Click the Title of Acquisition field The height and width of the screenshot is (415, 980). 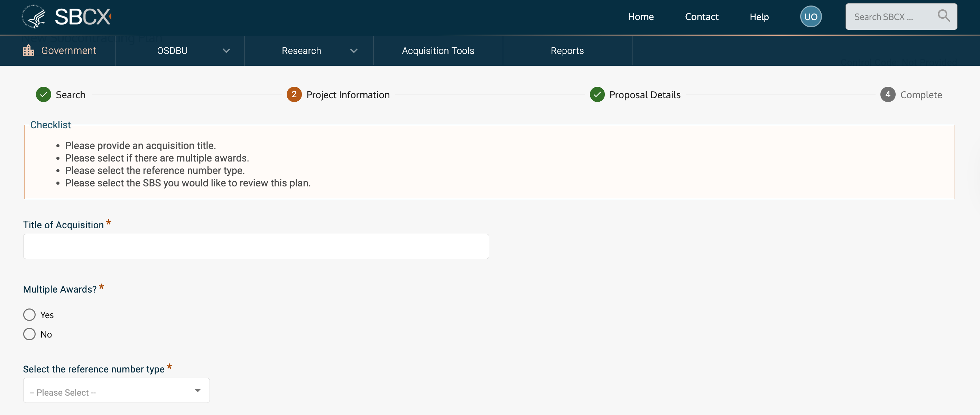[256, 247]
